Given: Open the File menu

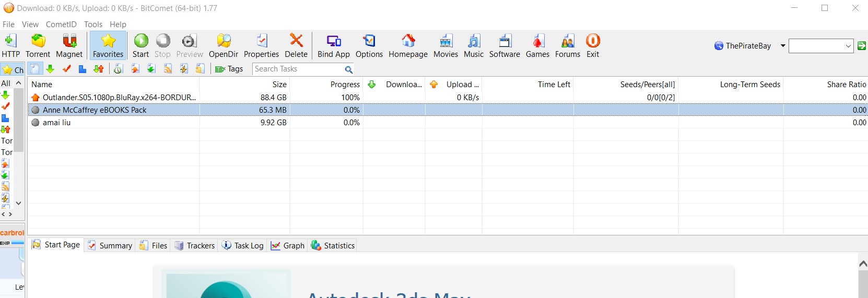Looking at the screenshot, I should click(8, 25).
